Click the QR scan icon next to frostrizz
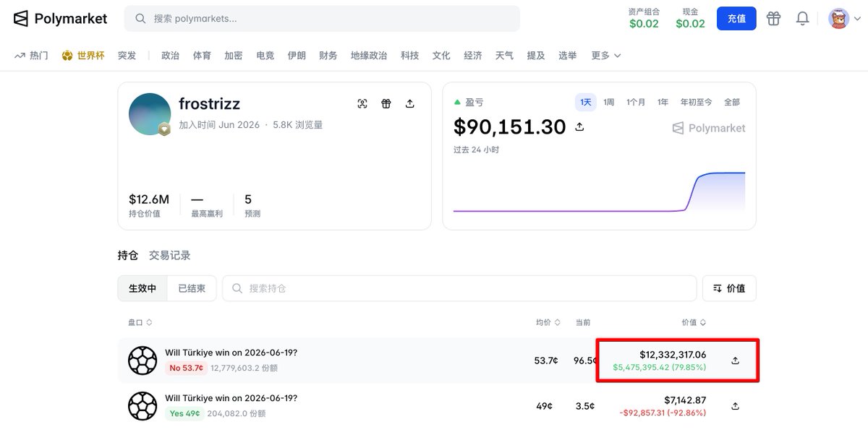The width and height of the screenshot is (868, 448). (362, 104)
